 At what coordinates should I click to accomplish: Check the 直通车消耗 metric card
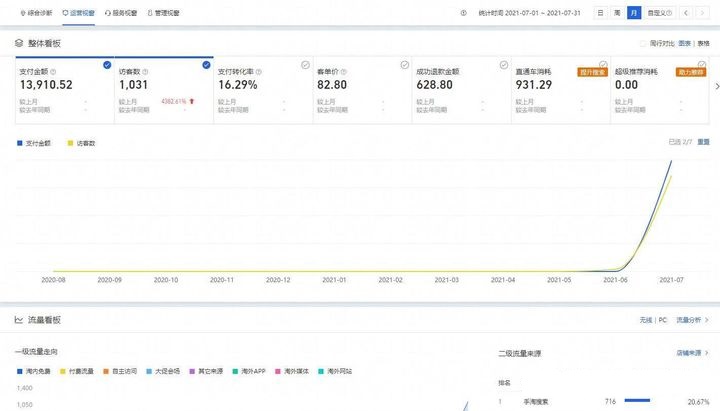[603, 64]
